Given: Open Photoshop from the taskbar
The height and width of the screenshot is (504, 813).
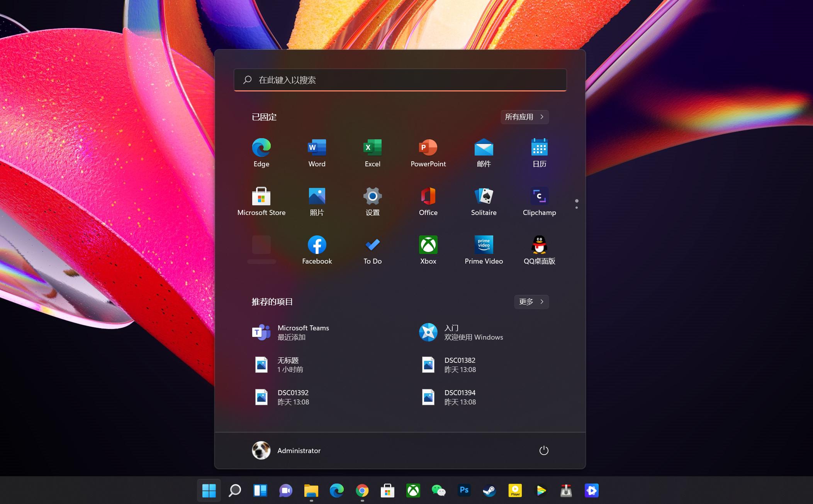Looking at the screenshot, I should [x=463, y=490].
